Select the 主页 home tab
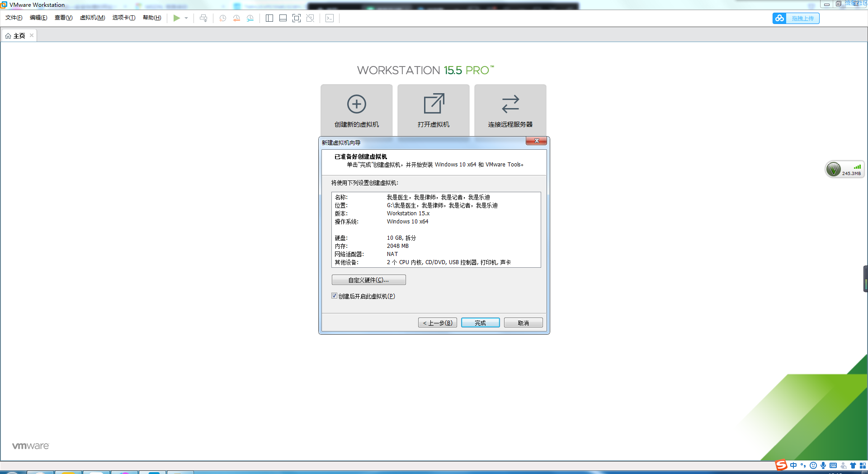This screenshot has height=474, width=868. point(19,36)
